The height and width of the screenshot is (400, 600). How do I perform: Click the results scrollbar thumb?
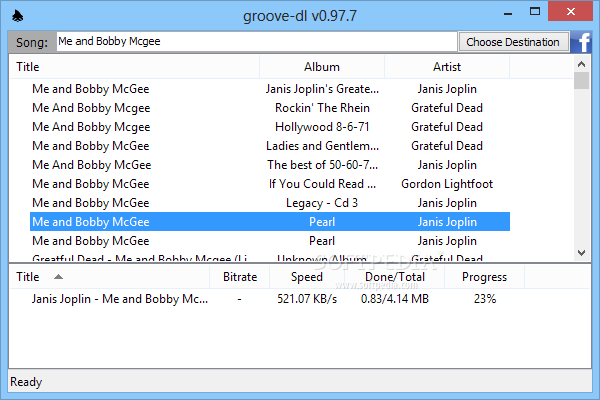click(582, 80)
